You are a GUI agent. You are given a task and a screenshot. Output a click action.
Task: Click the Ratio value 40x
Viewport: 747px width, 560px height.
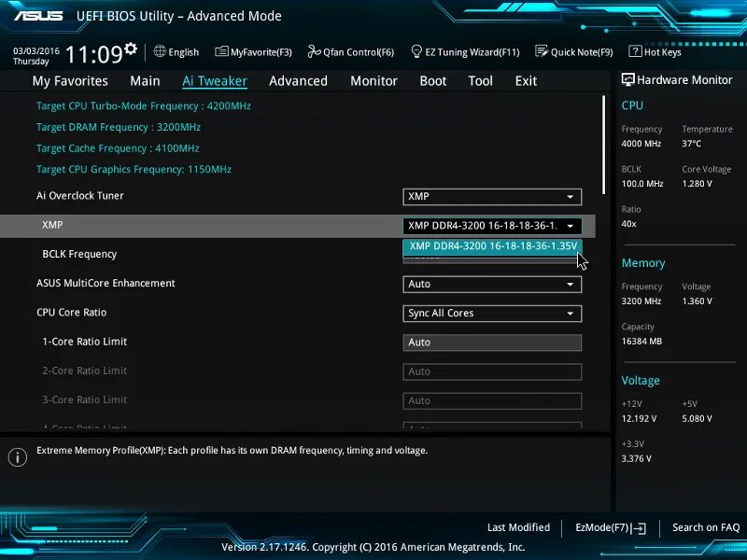point(628,224)
